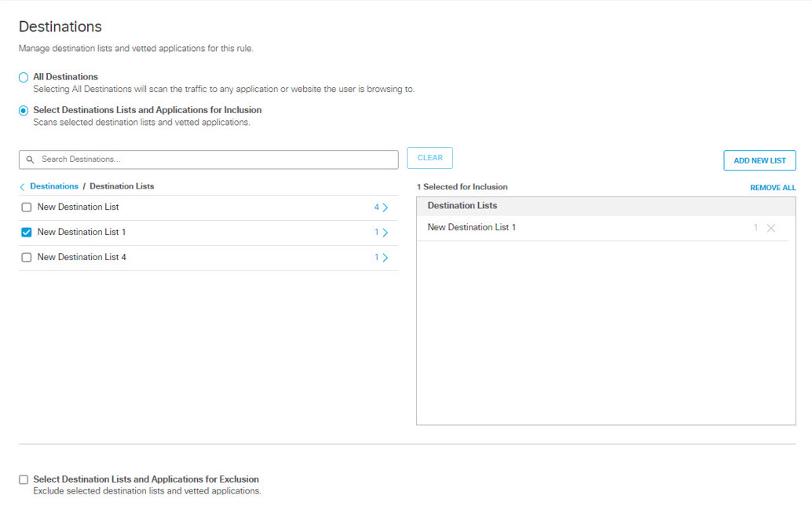Focus the Search Destinations field
Image resolution: width=812 pixels, height=514 pixels.
click(x=209, y=160)
